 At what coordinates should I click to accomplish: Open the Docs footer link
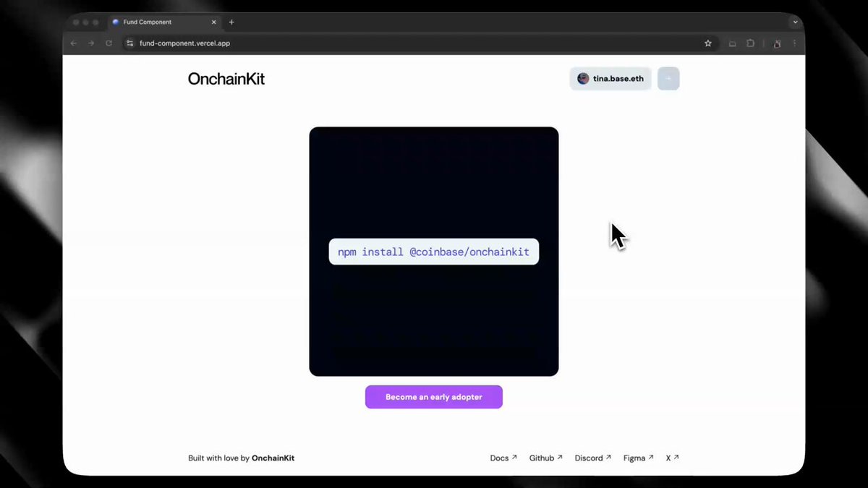tap(503, 458)
